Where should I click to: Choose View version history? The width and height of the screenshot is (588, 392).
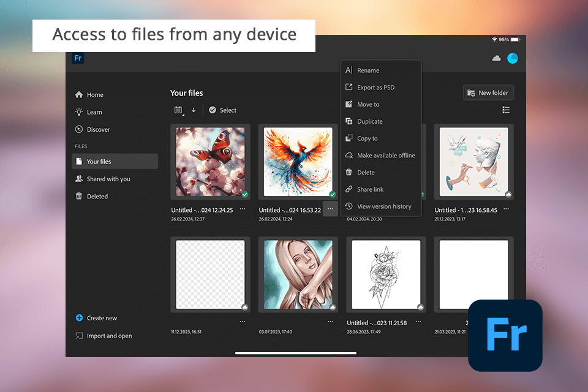pos(381,206)
